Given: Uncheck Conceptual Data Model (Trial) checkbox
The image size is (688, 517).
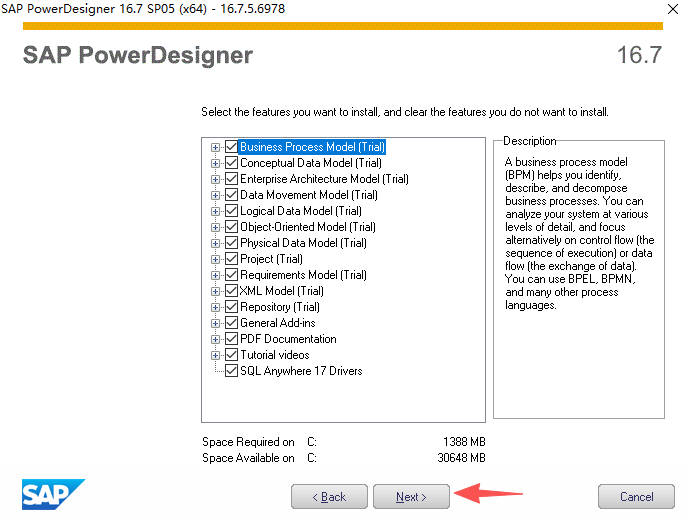Looking at the screenshot, I should tap(231, 163).
